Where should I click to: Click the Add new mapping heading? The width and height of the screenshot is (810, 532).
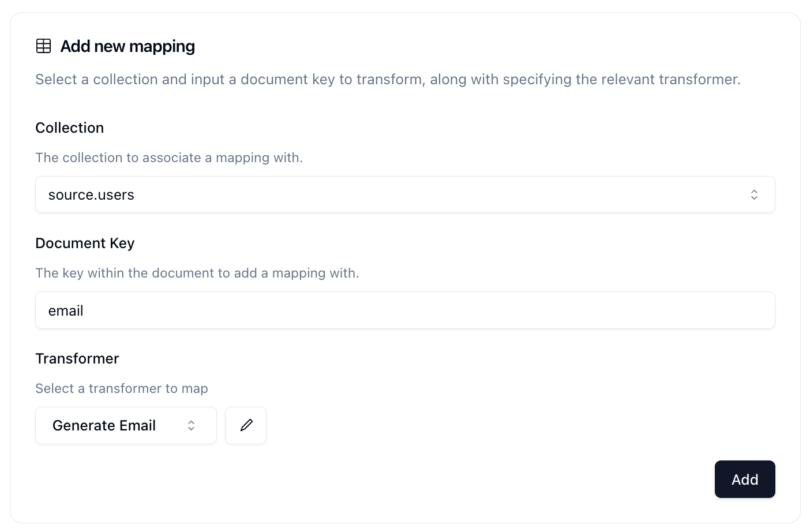tap(127, 46)
